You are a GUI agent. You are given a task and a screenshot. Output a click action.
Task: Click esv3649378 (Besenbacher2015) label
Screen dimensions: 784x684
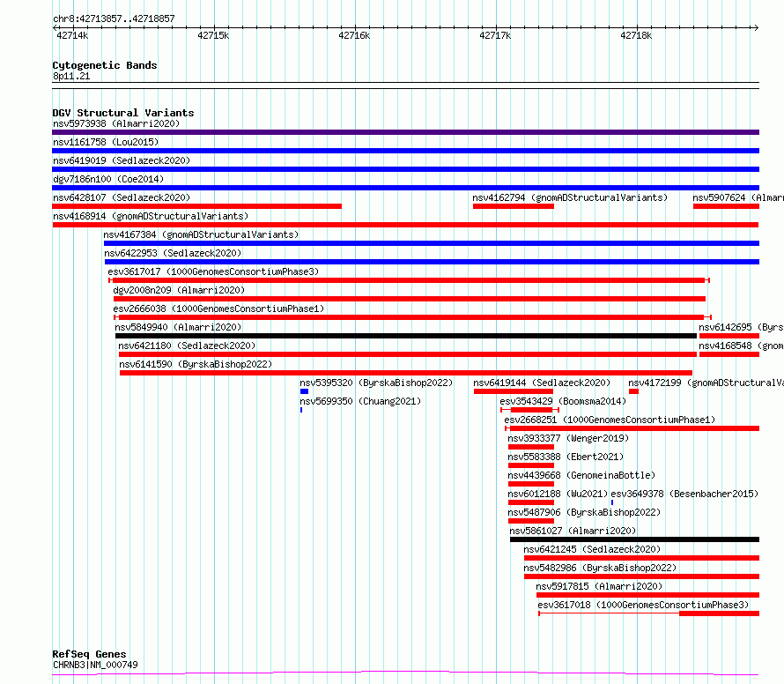(684, 494)
